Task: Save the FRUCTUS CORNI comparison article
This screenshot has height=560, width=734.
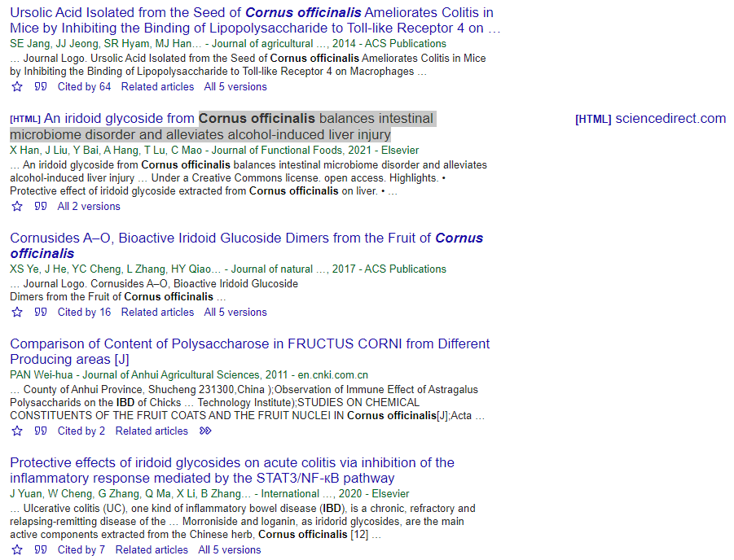Action: pyautogui.click(x=17, y=431)
